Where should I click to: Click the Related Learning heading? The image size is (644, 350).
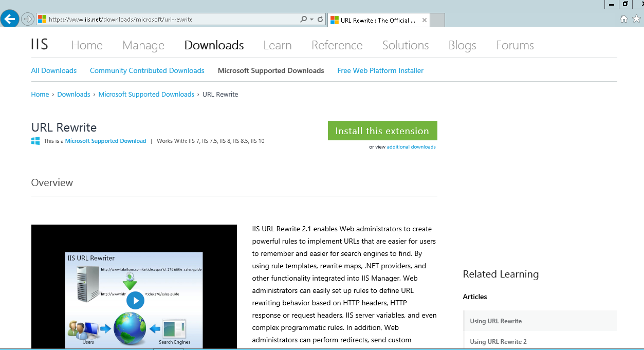(x=501, y=274)
